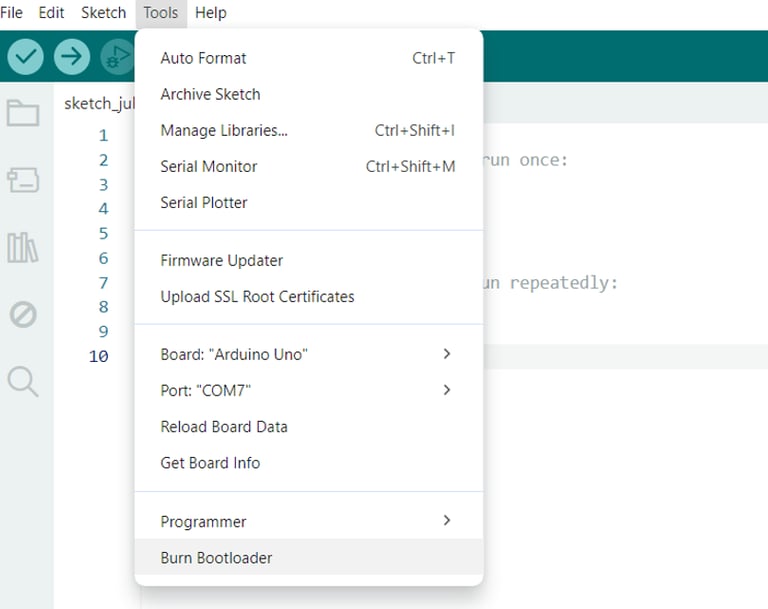Viewport: 768px width, 609px height.
Task: Click the Start Debugging icon
Action: click(x=118, y=57)
